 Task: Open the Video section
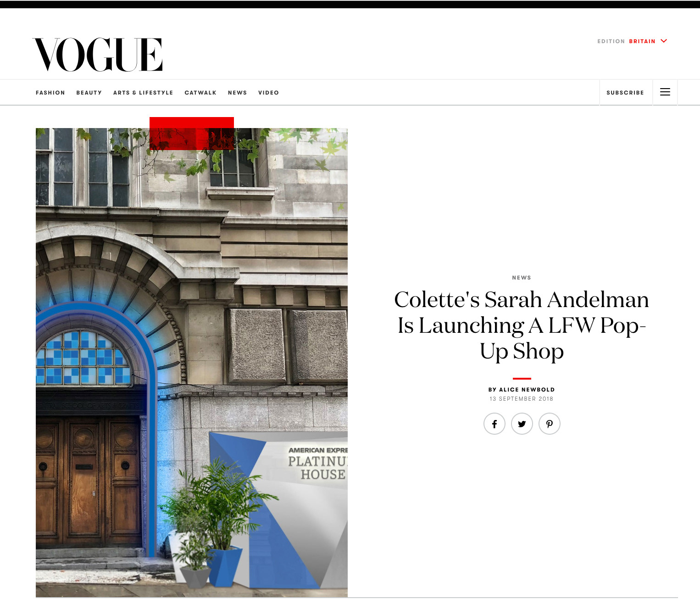[x=268, y=93]
